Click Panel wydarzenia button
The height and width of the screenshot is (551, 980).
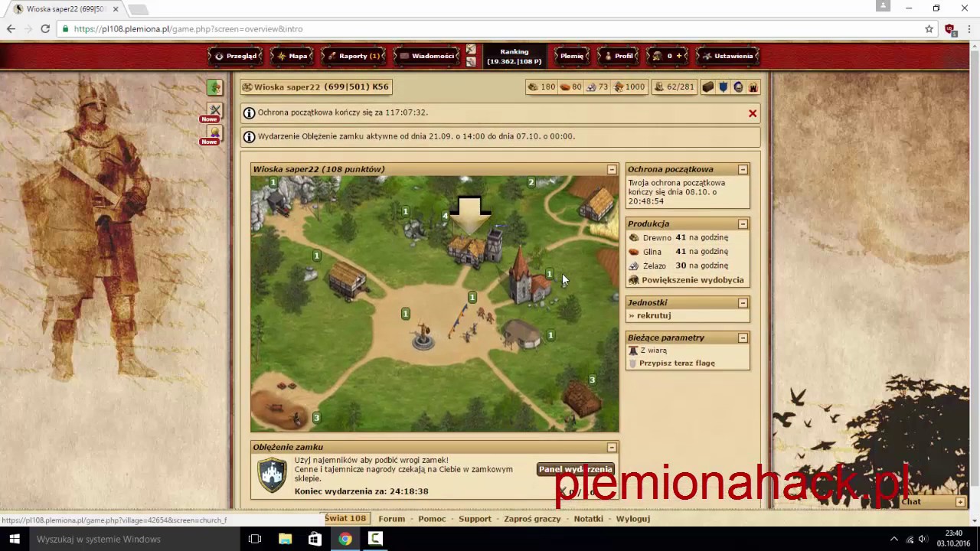(576, 470)
